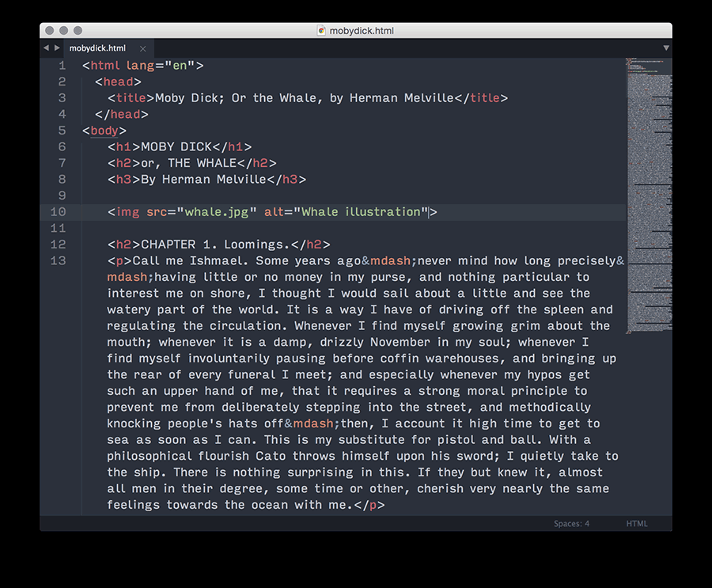Click window title "mobydick.html" text
This screenshot has height=588, width=712.
[362, 31]
